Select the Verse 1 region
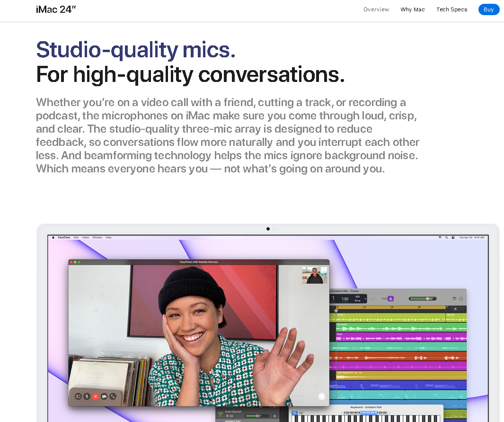 (390, 317)
